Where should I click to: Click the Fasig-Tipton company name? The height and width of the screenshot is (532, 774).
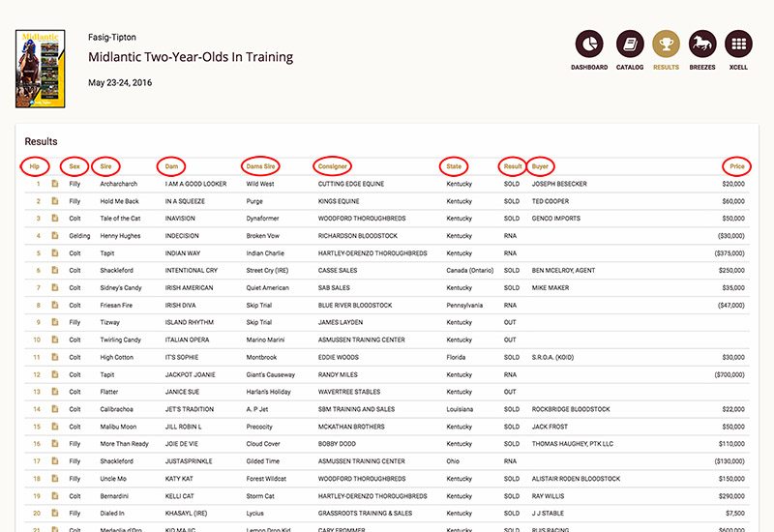[112, 38]
